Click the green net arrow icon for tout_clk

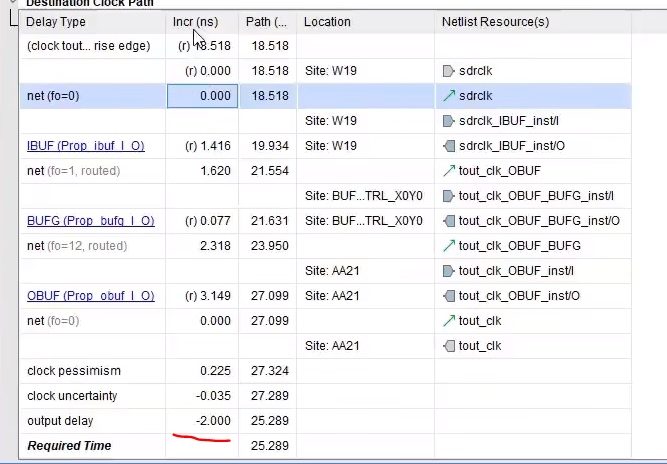(449, 320)
